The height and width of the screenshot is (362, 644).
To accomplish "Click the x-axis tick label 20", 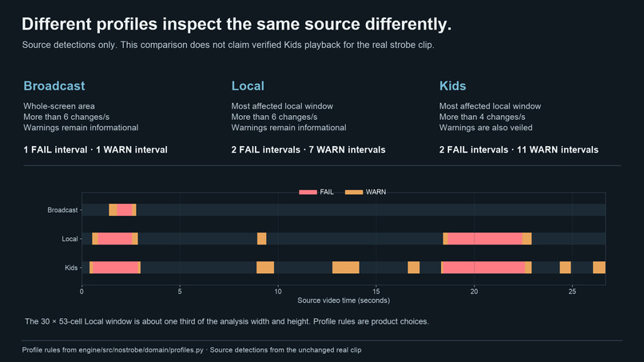I will click(x=475, y=292).
